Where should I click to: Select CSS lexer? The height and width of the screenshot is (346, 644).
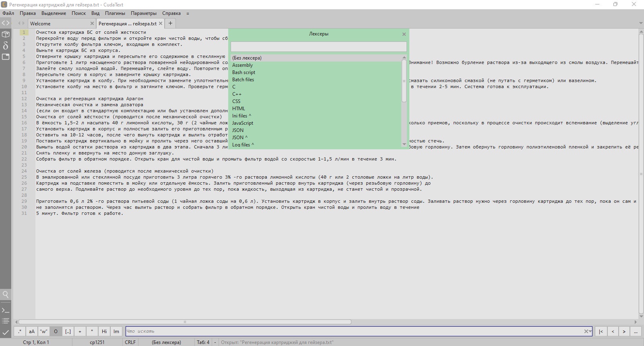316,101
